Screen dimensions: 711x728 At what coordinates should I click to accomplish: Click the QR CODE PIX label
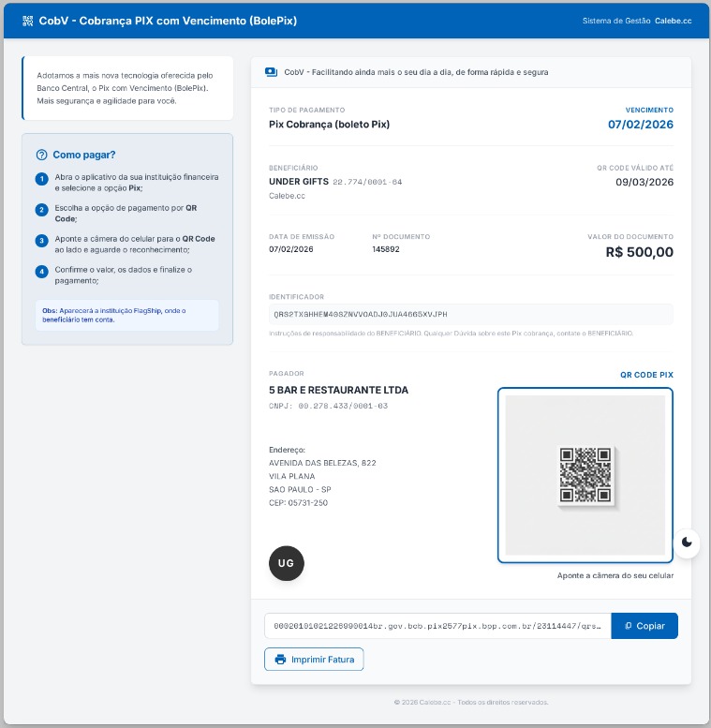[x=646, y=375]
